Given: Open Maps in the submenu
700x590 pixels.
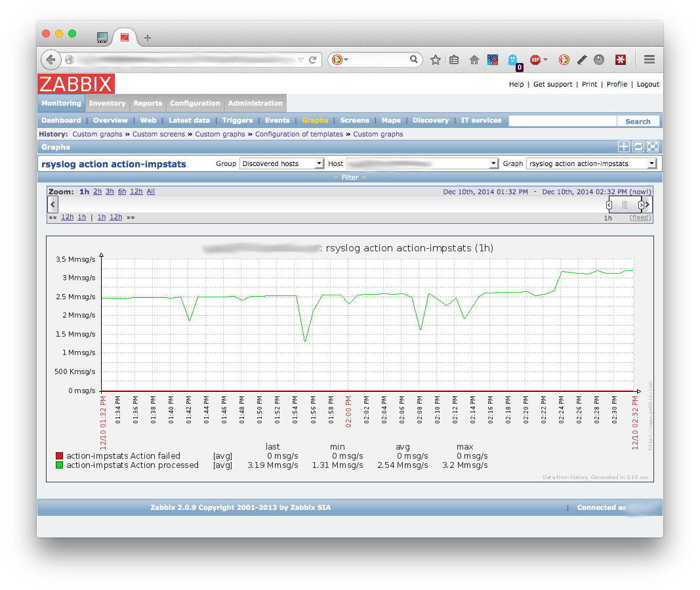Looking at the screenshot, I should pyautogui.click(x=391, y=120).
